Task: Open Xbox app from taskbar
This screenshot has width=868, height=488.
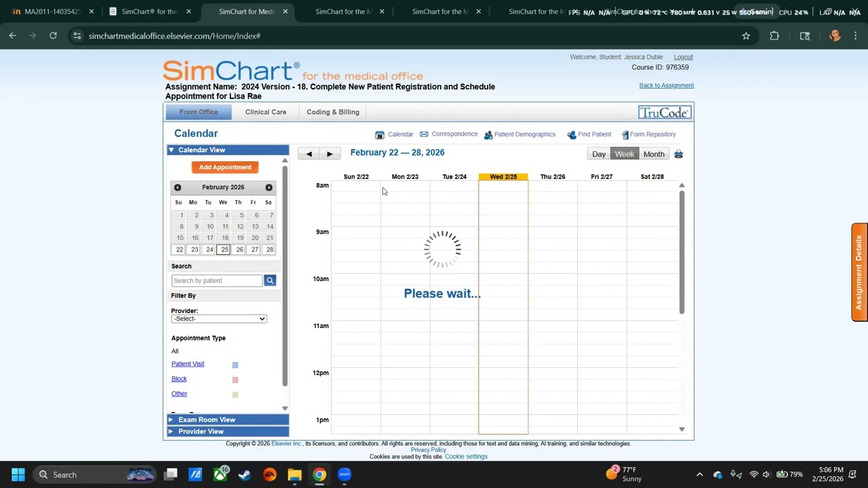Action: [x=220, y=474]
